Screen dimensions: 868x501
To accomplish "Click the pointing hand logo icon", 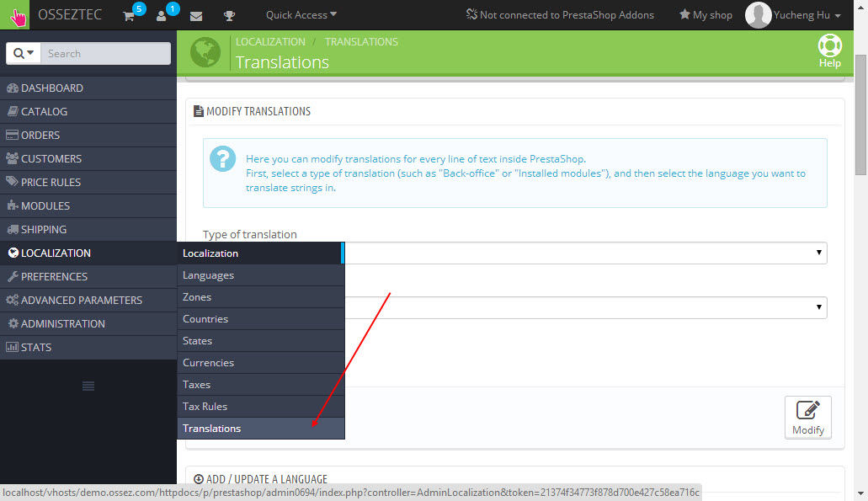I will (x=15, y=15).
